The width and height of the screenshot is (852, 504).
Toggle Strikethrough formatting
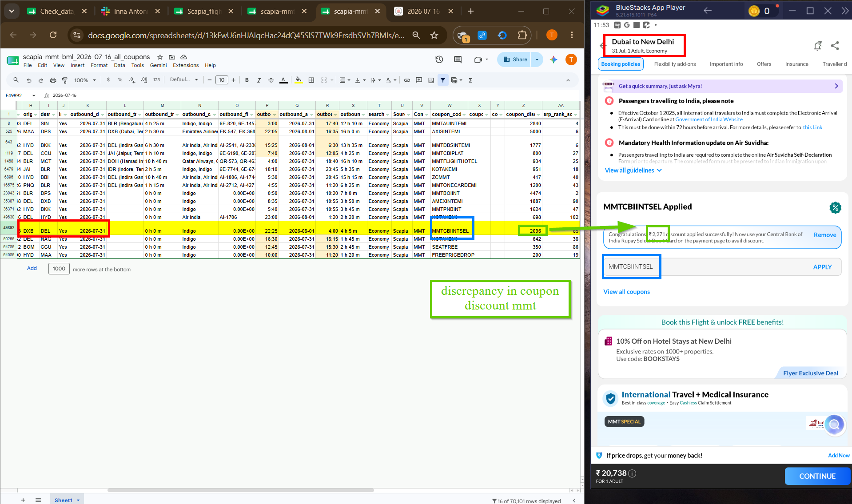[x=271, y=80]
